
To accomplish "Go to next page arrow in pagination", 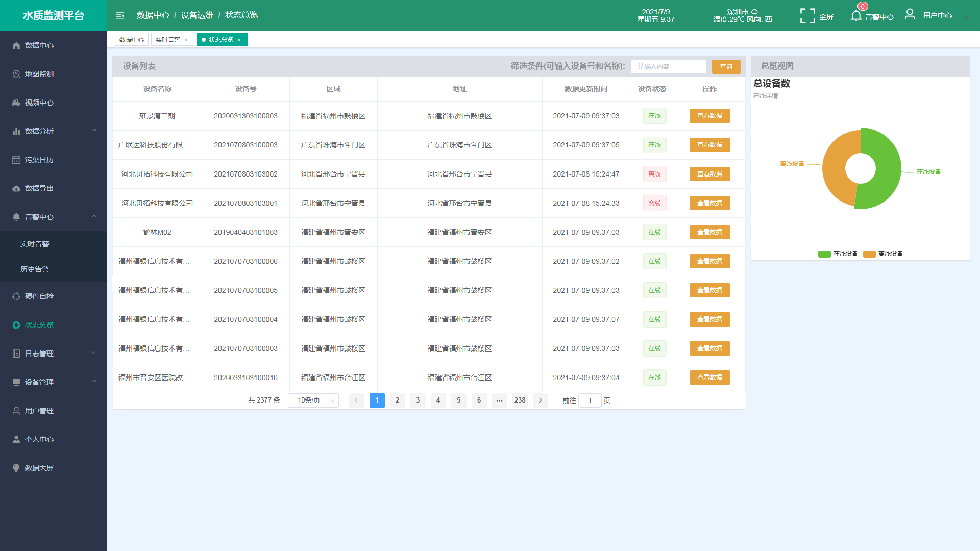I will 540,400.
